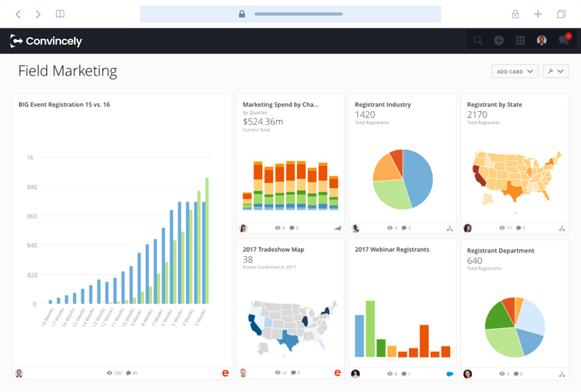The image size is (581, 392).
Task: Open browser tabs overview button
Action: (x=561, y=14)
